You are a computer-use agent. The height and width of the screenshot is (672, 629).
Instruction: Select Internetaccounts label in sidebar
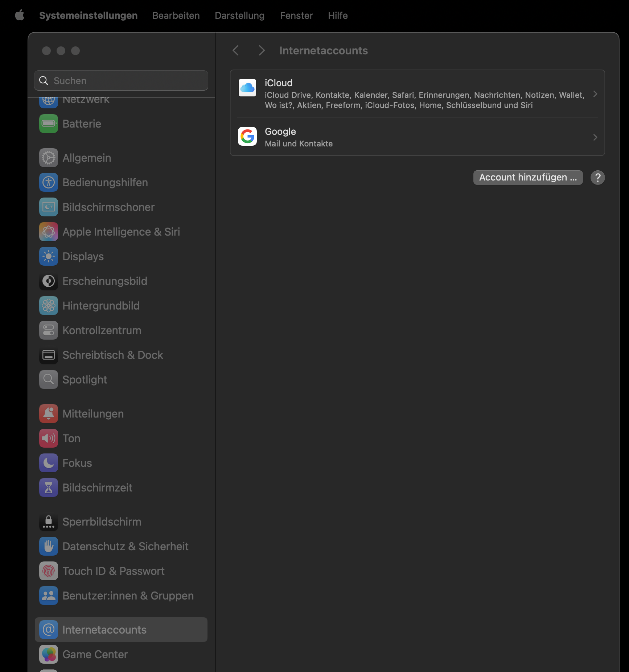(x=104, y=630)
